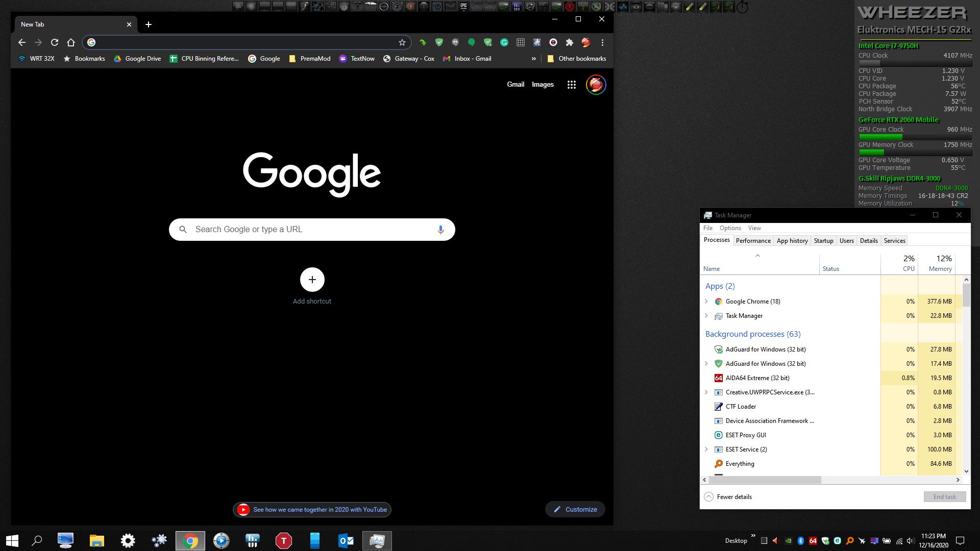Click the Customize button
Viewport: 980px width, 551px height.
(575, 510)
